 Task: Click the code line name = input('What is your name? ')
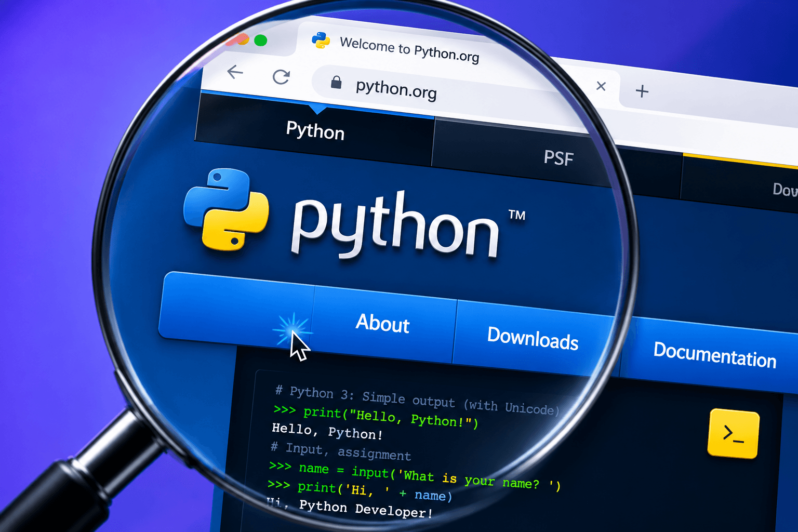click(x=415, y=476)
